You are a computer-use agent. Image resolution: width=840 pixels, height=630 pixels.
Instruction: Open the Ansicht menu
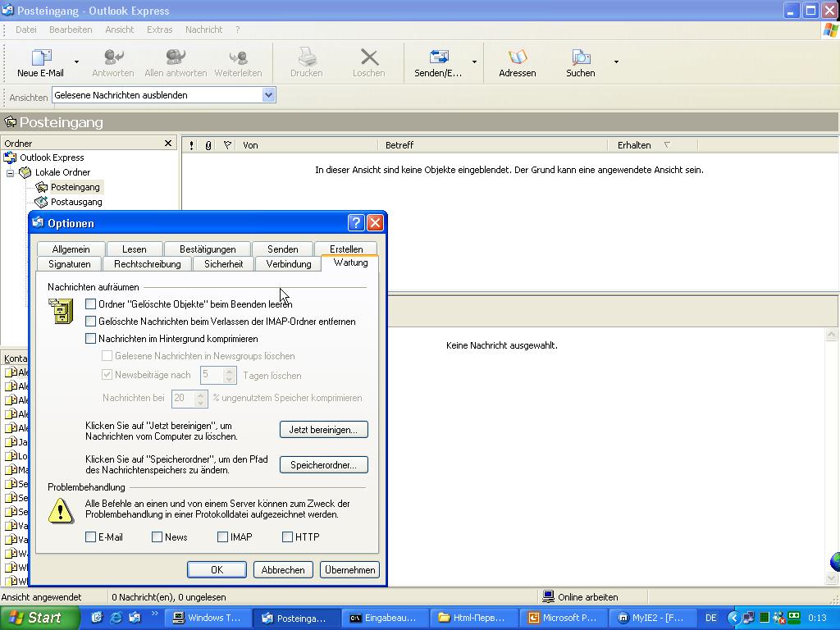(x=120, y=30)
